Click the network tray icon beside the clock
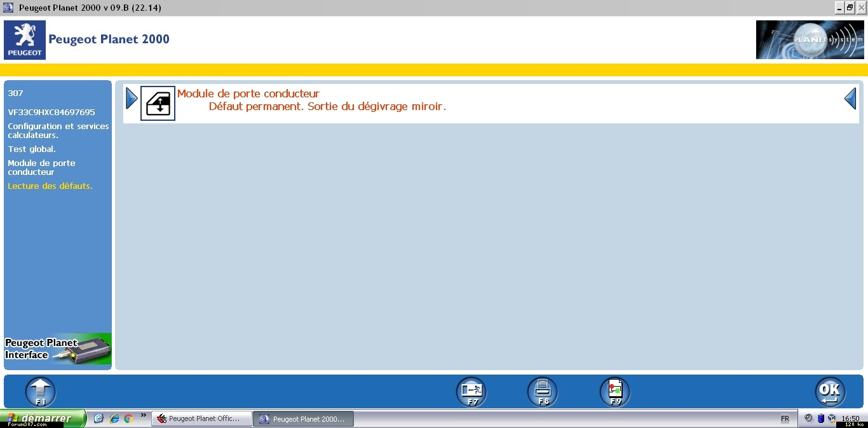Screen dimensions: 868x428 point(832,418)
